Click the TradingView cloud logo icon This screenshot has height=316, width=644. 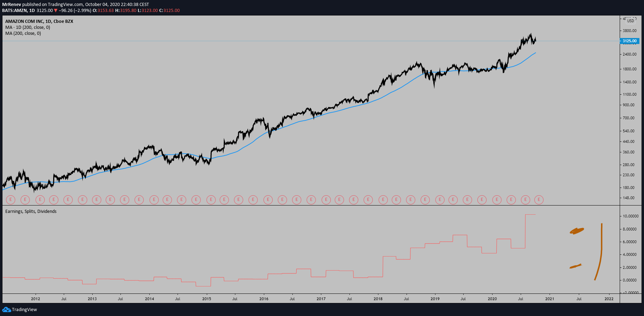coord(6,309)
